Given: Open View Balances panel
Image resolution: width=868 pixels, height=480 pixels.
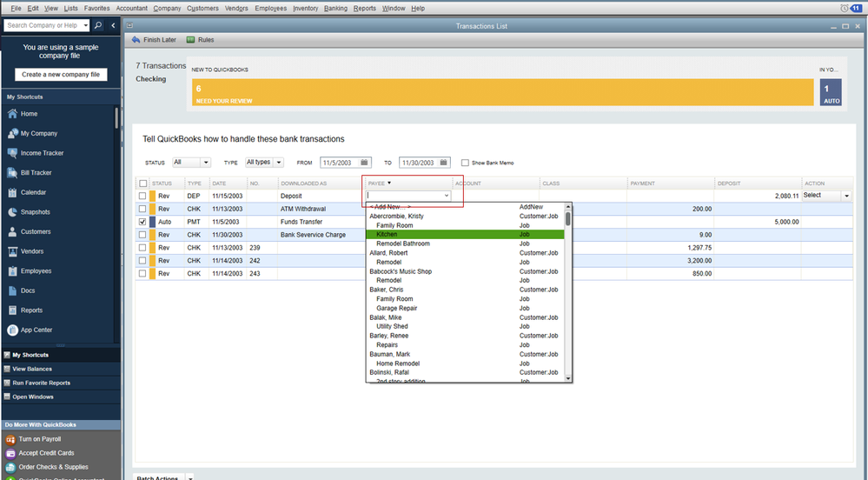Looking at the screenshot, I should (31, 370).
